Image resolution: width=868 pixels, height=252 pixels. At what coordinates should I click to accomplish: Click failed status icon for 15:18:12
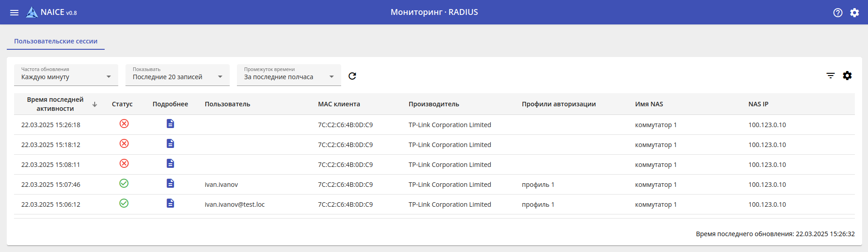[x=124, y=144]
